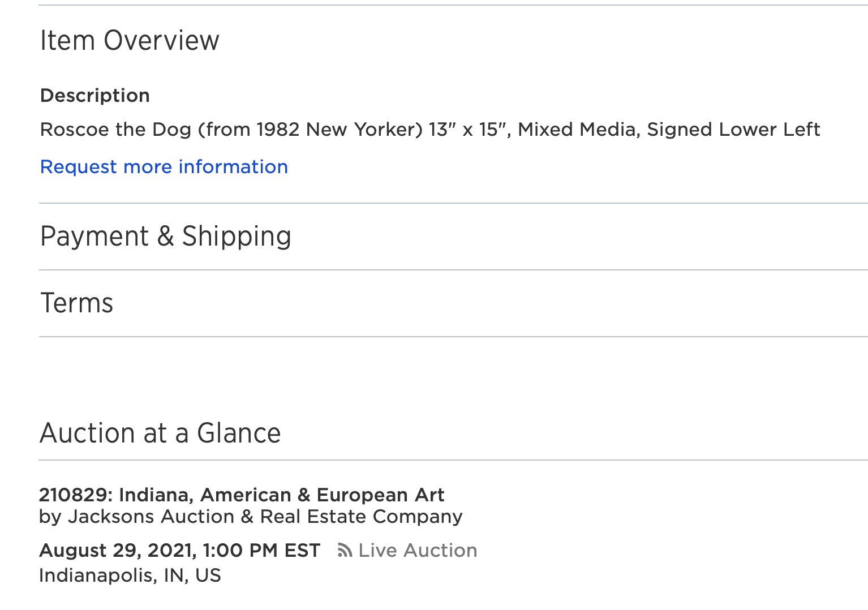Click the Indianapolis, IN, US location
Screen dimensions: 868x610
[x=130, y=575]
